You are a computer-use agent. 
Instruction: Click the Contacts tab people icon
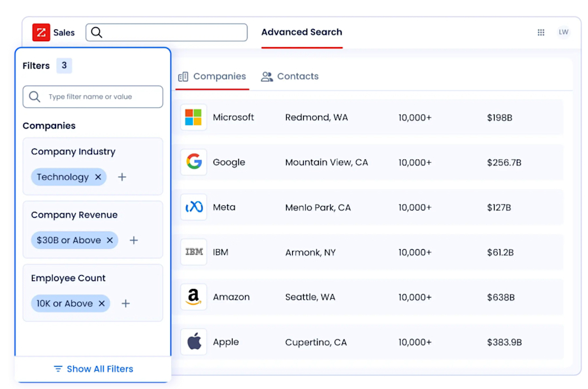coord(267,76)
